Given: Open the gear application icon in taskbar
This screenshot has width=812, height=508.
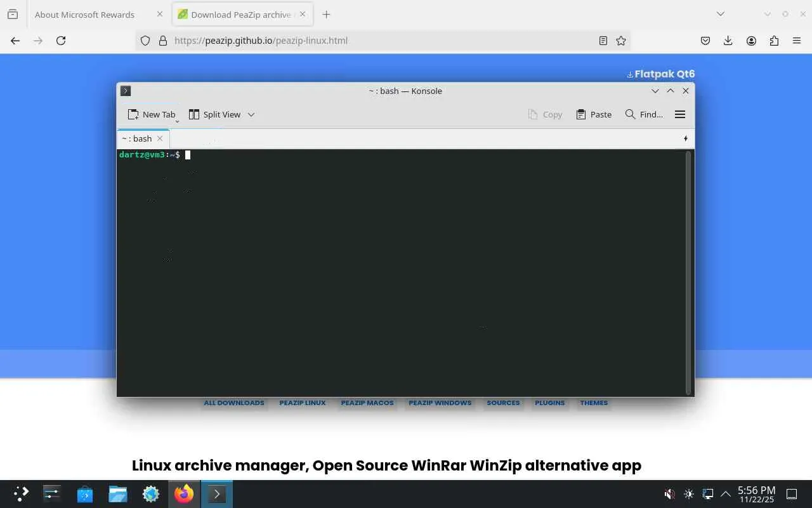Looking at the screenshot, I should 151,494.
